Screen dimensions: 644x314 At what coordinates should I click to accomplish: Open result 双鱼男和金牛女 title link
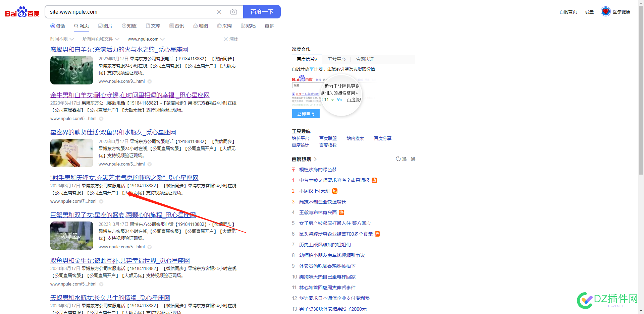click(120, 261)
